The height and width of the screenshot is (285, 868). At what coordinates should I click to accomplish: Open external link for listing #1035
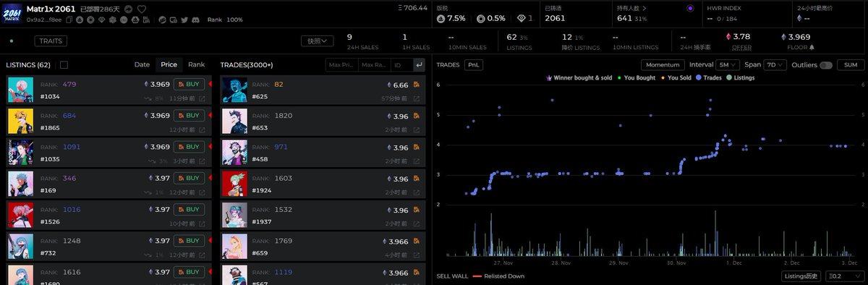click(202, 161)
